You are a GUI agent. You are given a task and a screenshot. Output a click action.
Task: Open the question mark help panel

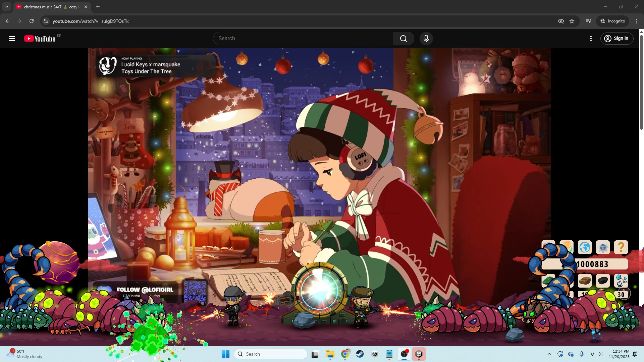pyautogui.click(x=621, y=247)
